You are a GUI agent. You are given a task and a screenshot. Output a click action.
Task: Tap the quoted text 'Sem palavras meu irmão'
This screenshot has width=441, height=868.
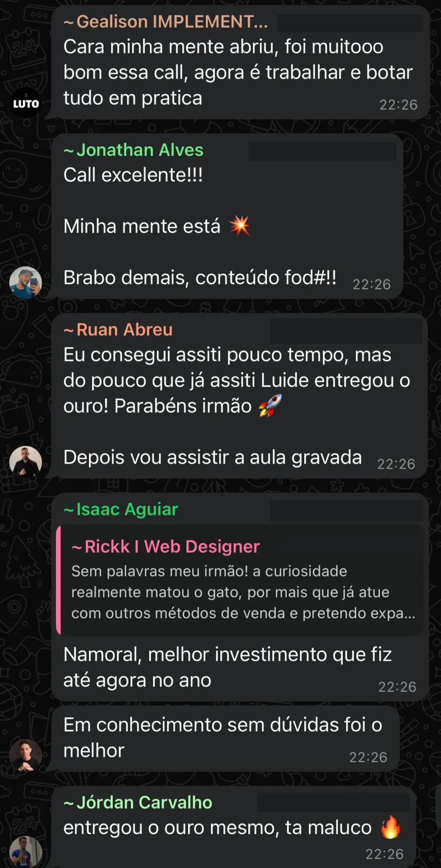(160, 571)
